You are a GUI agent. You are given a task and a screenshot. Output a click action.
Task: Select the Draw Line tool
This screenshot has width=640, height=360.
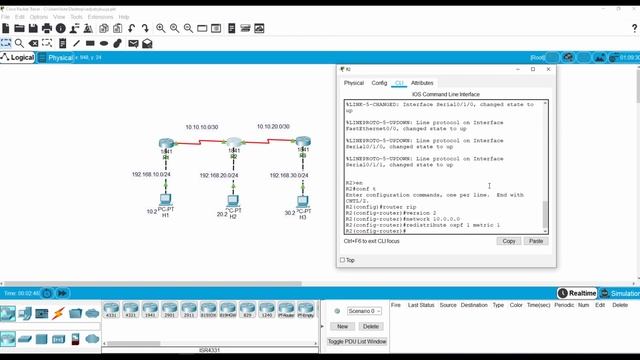[x=76, y=43]
